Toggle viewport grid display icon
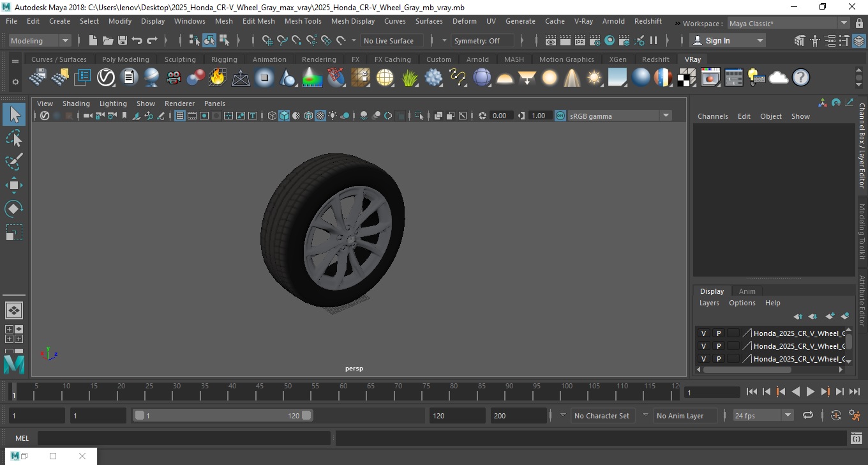Viewport: 868px width, 465px height. pyautogui.click(x=180, y=116)
